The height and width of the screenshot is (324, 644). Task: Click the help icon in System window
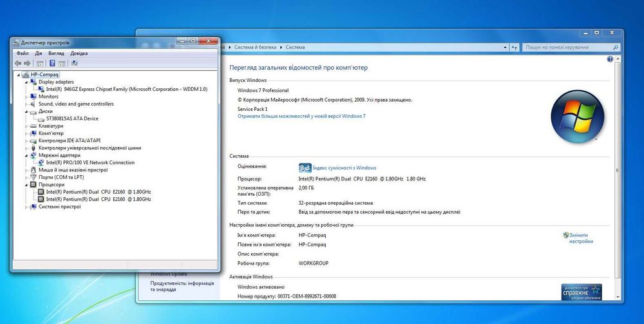[x=609, y=59]
